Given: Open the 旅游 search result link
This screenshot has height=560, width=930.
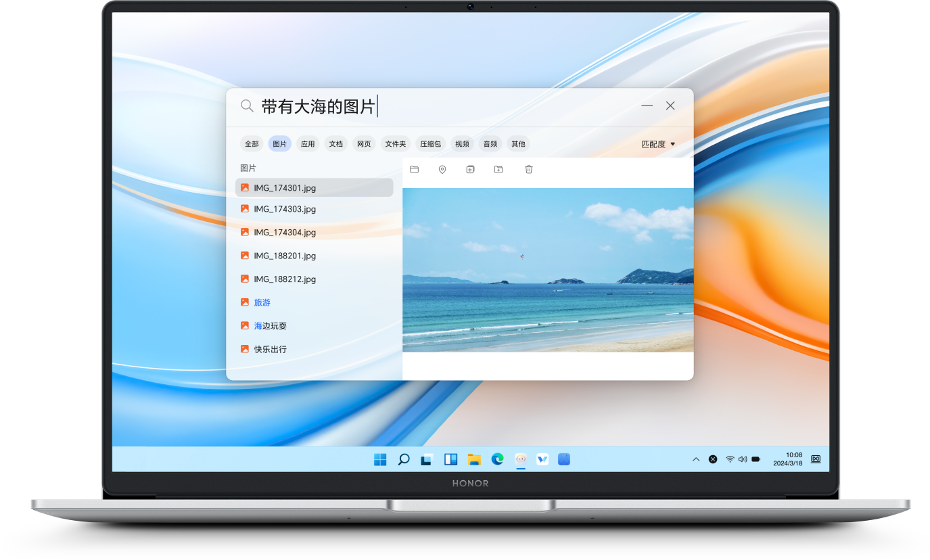Looking at the screenshot, I should 261,302.
